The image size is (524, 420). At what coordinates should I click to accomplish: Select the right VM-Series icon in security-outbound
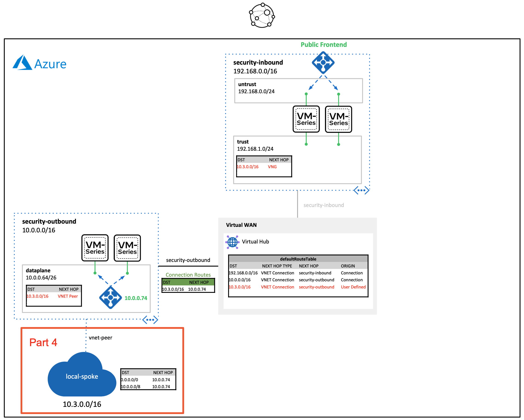tap(127, 248)
